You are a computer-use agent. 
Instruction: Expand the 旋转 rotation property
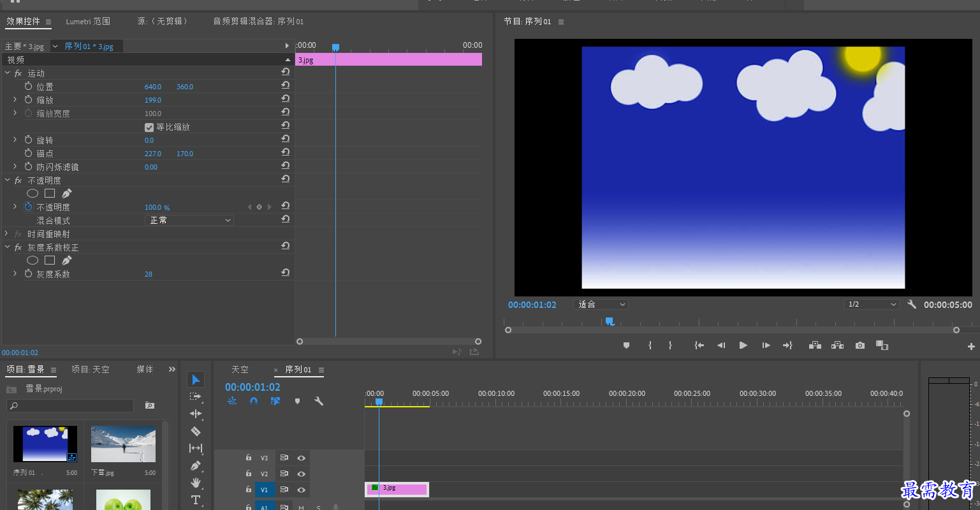pos(15,140)
